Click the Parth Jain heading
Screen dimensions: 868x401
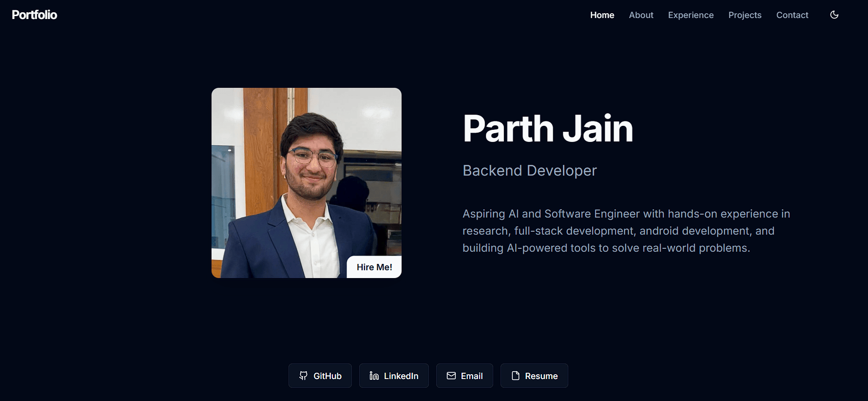pos(547,128)
